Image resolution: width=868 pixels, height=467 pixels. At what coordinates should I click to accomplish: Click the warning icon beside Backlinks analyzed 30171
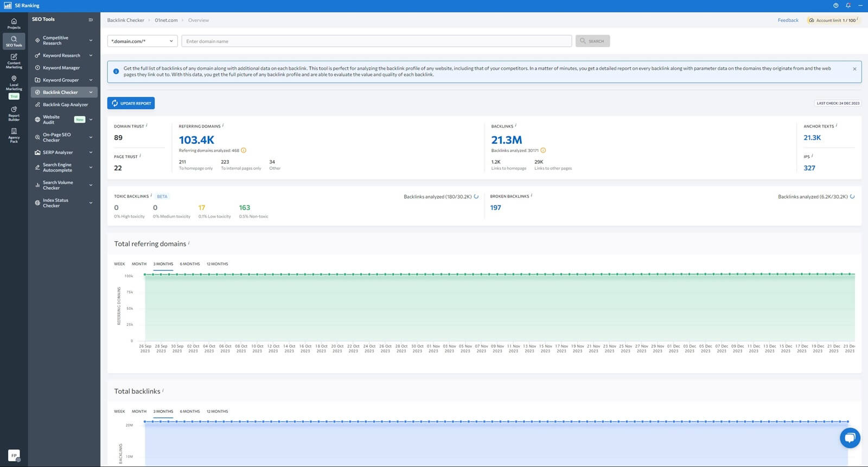pos(543,150)
